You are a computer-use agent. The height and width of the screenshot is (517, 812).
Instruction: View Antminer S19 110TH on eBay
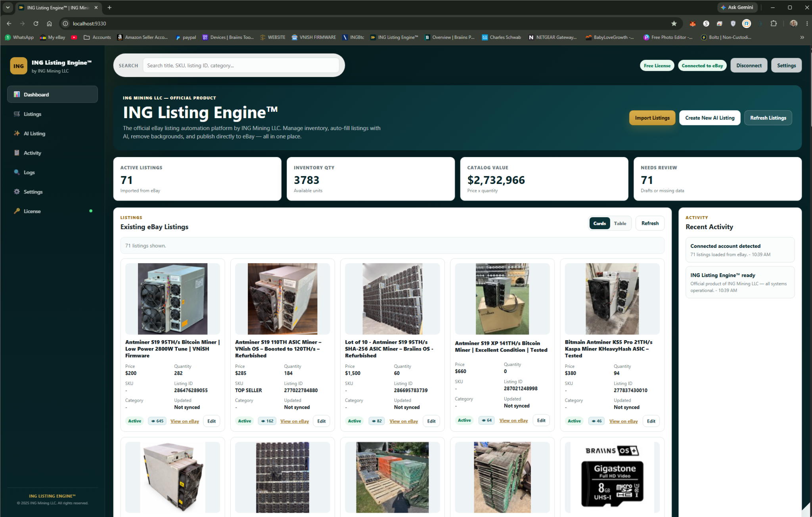click(295, 421)
